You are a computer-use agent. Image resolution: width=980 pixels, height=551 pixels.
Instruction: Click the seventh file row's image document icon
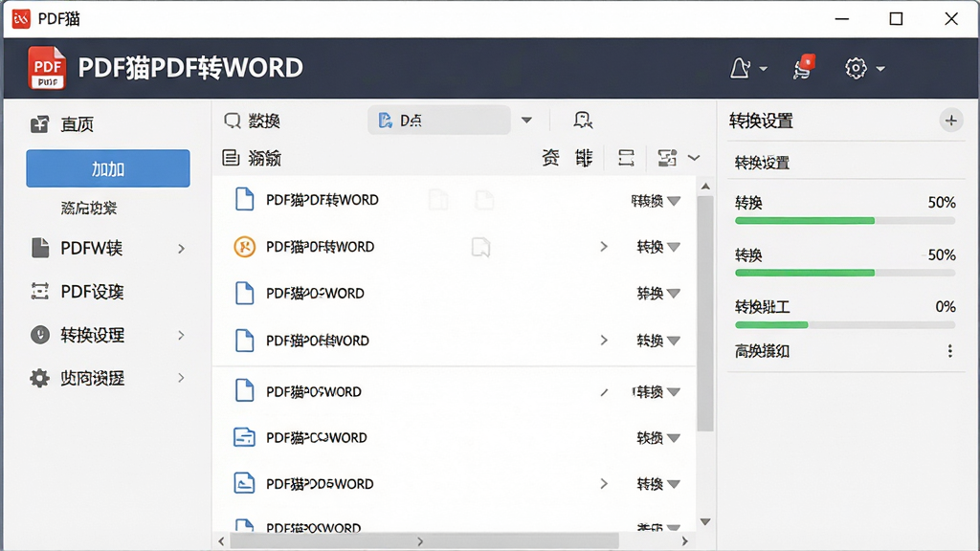click(244, 483)
